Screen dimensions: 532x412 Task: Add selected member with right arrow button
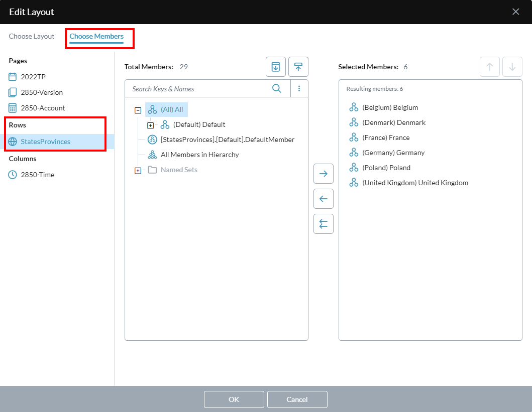(324, 174)
